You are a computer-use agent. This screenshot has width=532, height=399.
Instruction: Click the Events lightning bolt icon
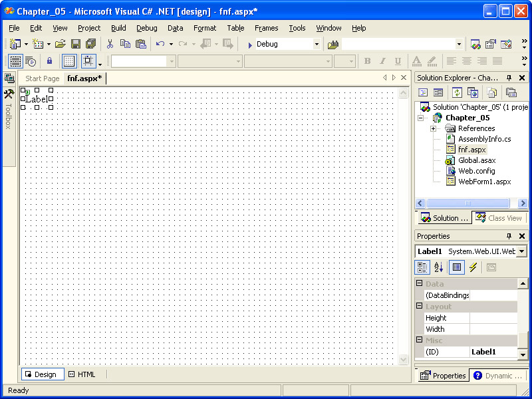point(473,267)
